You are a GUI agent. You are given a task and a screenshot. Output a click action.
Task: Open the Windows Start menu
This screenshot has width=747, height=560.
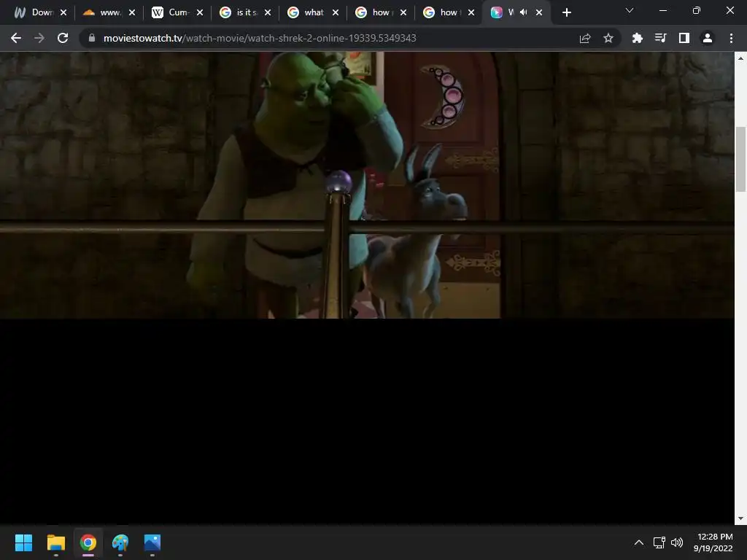pyautogui.click(x=23, y=542)
